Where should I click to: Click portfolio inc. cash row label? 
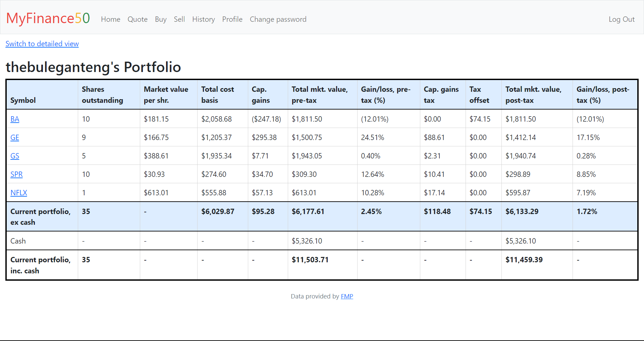[x=40, y=265]
